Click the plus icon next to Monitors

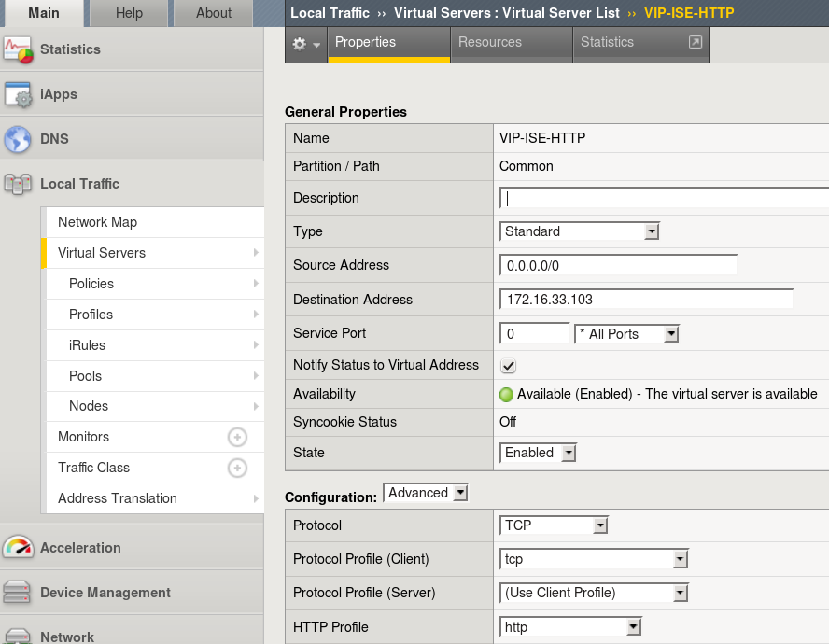[x=237, y=437]
